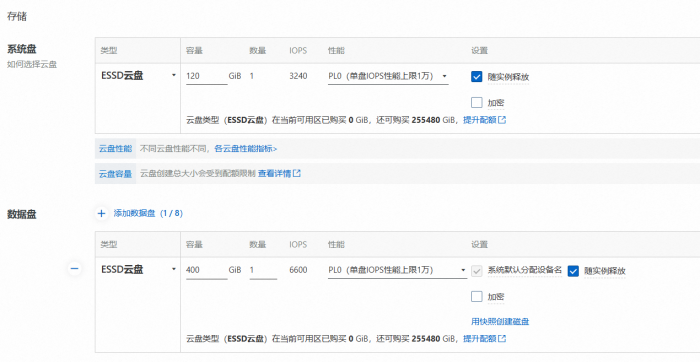Click the system disk IOPS value 3240
This screenshot has width=700, height=363.
tap(298, 76)
